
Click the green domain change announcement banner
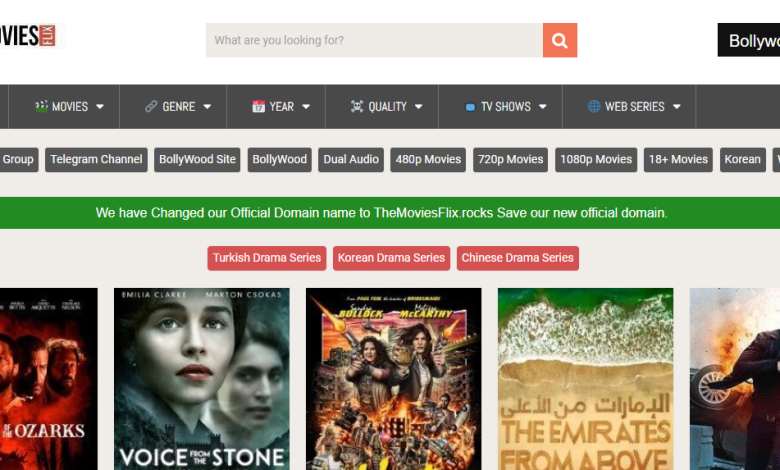point(390,213)
